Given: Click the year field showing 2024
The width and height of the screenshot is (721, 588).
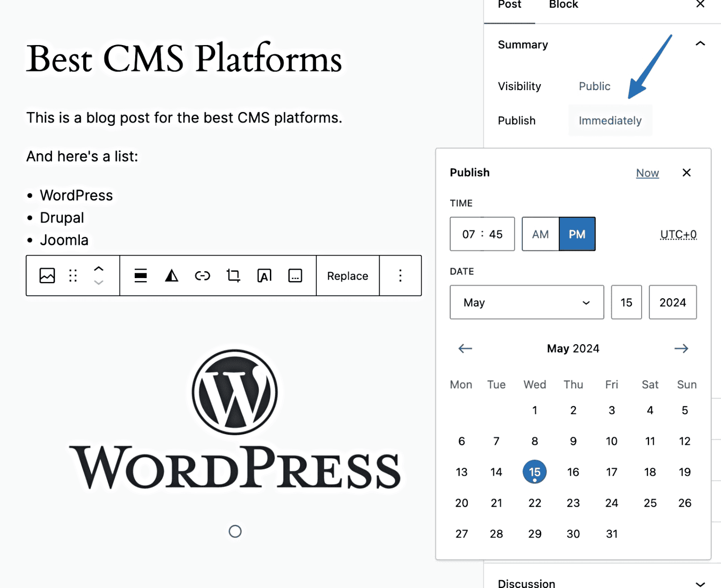Looking at the screenshot, I should 673,302.
